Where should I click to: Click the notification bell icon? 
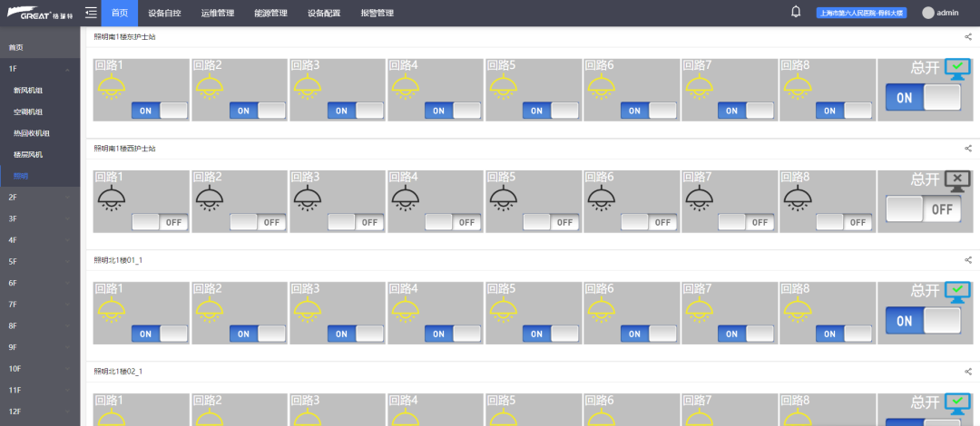click(x=796, y=12)
